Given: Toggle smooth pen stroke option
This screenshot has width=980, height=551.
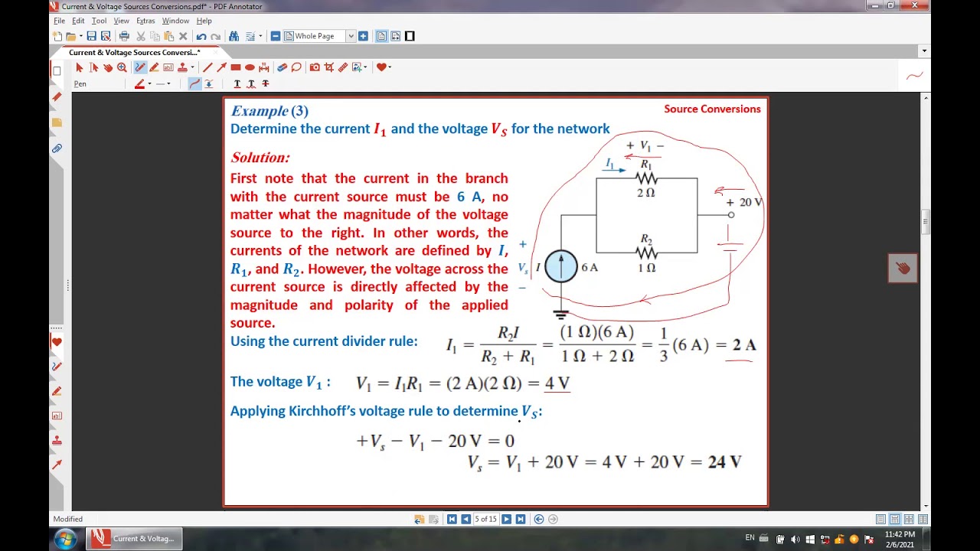Looking at the screenshot, I should tap(194, 83).
